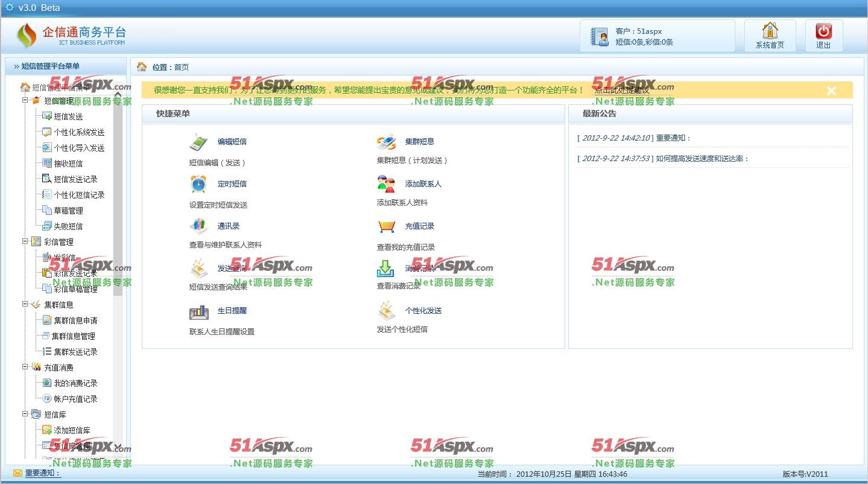Open 生日提醒 quick menu link
This screenshot has width=868, height=484.
coord(232,311)
